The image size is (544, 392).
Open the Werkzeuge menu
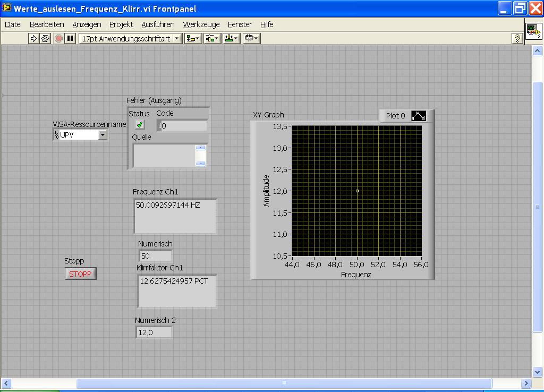point(201,24)
